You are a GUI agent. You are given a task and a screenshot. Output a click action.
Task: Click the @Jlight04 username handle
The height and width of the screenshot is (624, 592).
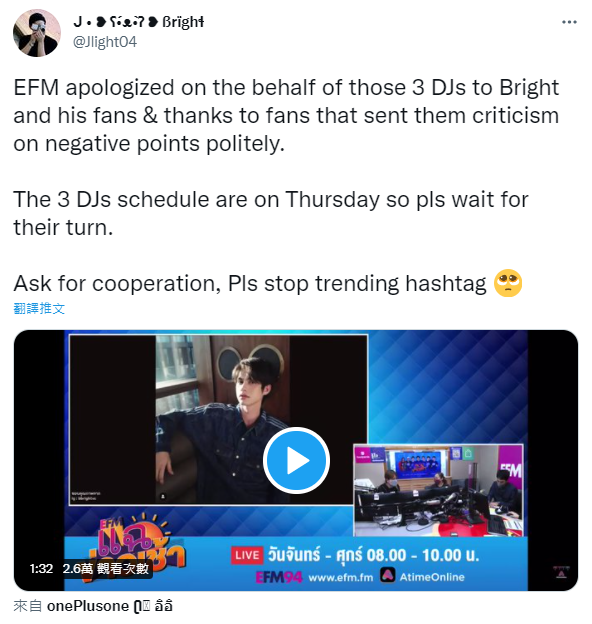[x=105, y=42]
